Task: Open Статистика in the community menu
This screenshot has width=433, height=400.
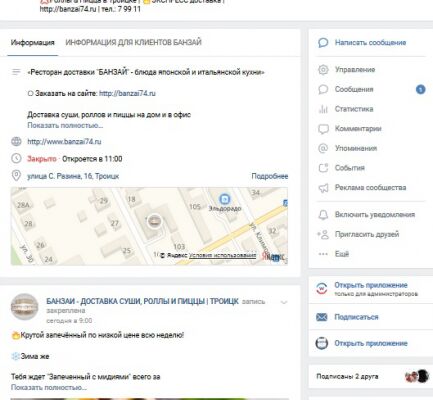Action: click(x=354, y=109)
